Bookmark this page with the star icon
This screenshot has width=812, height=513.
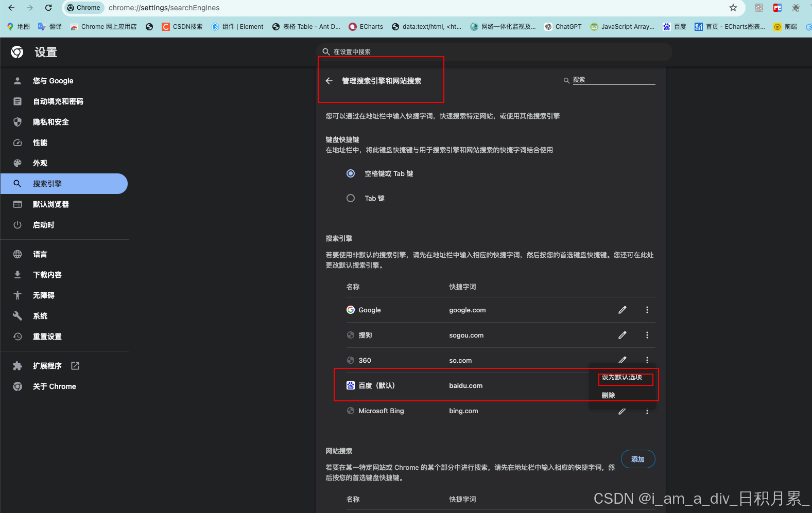pos(733,8)
